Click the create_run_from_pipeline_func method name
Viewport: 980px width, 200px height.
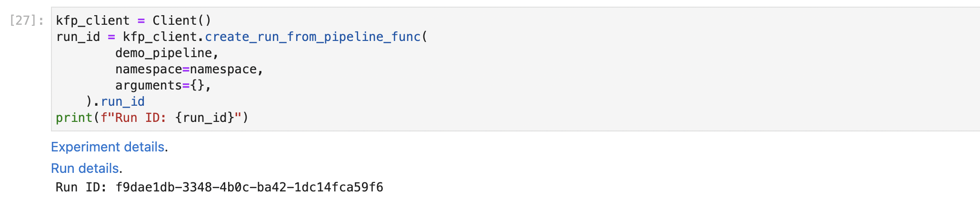(313, 37)
